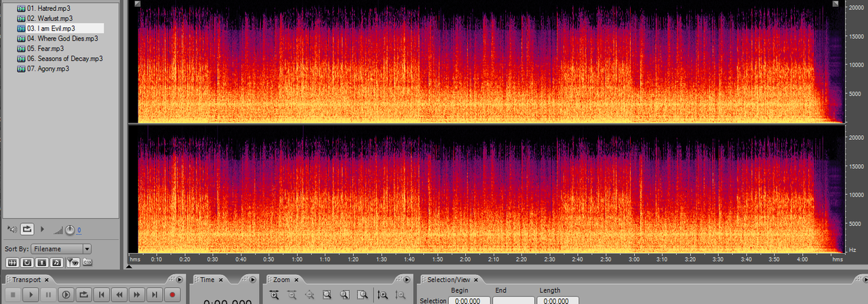Click Fast Forward button in Transport
This screenshot has height=304, width=868.
tap(137, 294)
